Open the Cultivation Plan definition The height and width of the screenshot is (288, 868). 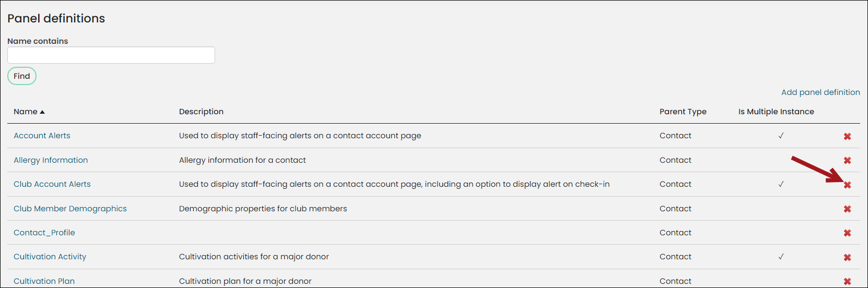point(44,281)
